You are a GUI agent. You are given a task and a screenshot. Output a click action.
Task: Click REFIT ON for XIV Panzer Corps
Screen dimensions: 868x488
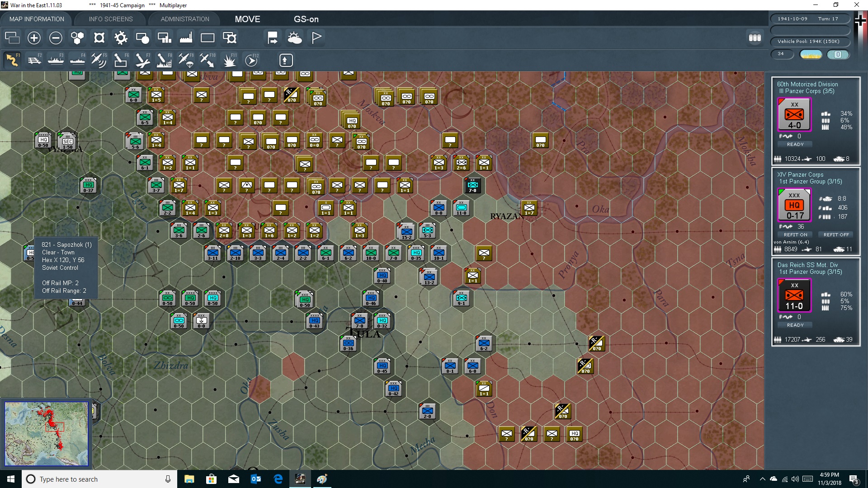click(795, 235)
